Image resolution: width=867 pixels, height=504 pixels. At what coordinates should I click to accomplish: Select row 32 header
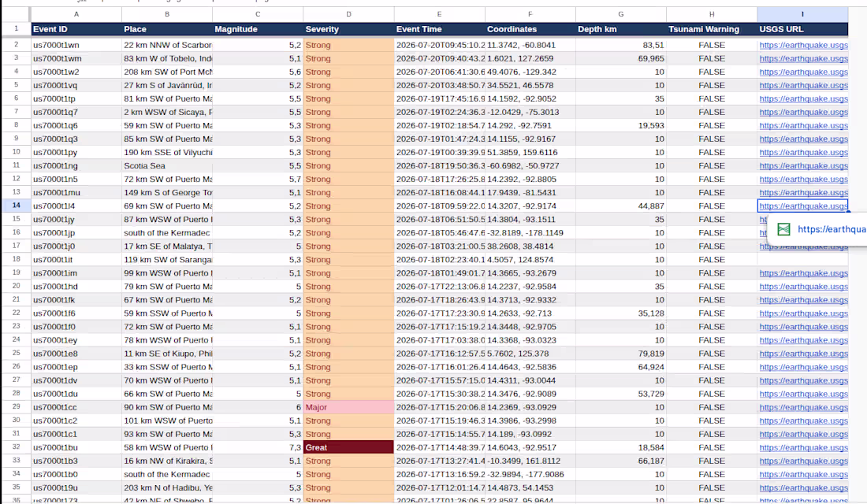coord(16,447)
